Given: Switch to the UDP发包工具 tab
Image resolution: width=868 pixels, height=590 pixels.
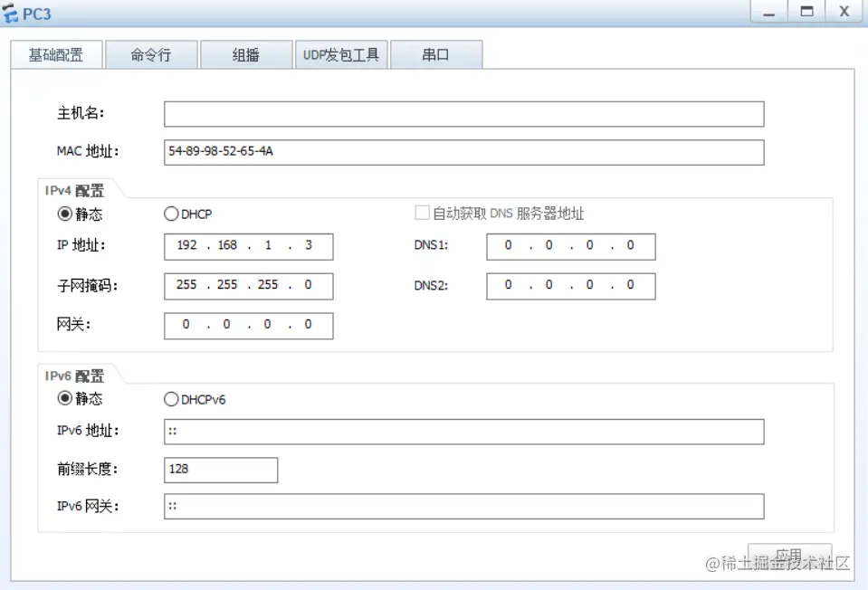Looking at the screenshot, I should tap(341, 55).
